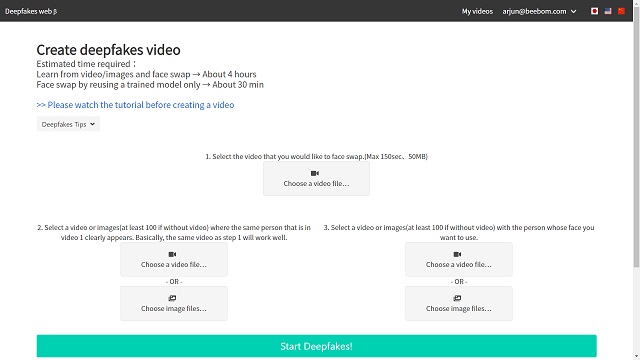Choose a video file for step 2

(x=174, y=259)
